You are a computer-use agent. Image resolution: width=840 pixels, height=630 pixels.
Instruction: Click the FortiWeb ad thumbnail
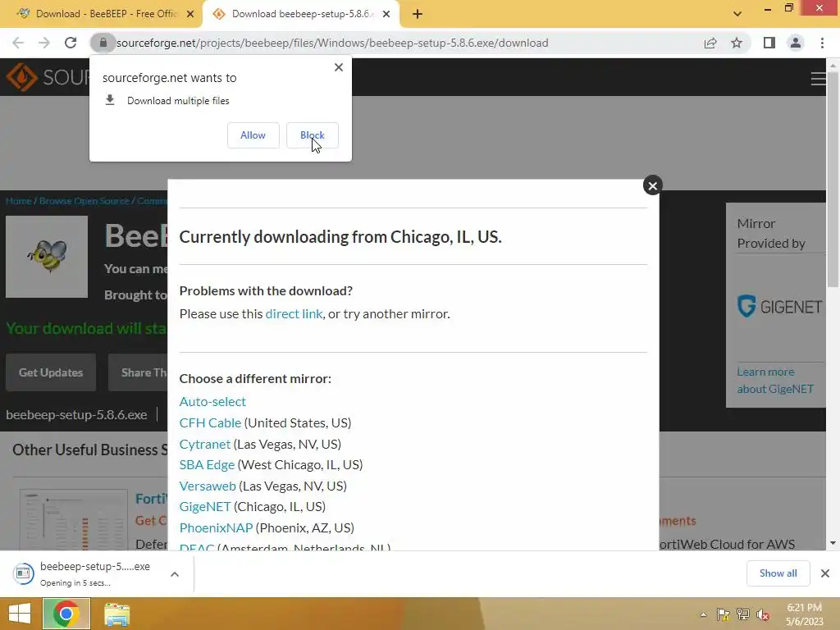click(74, 519)
